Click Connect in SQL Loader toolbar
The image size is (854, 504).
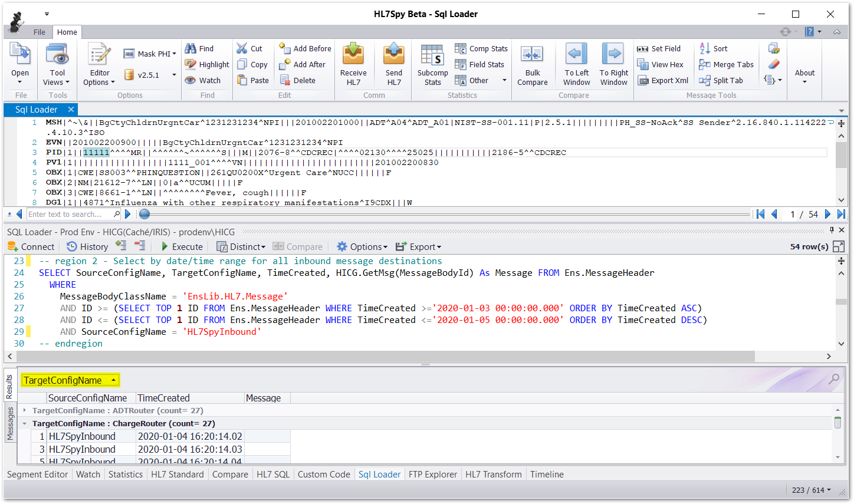click(x=31, y=246)
